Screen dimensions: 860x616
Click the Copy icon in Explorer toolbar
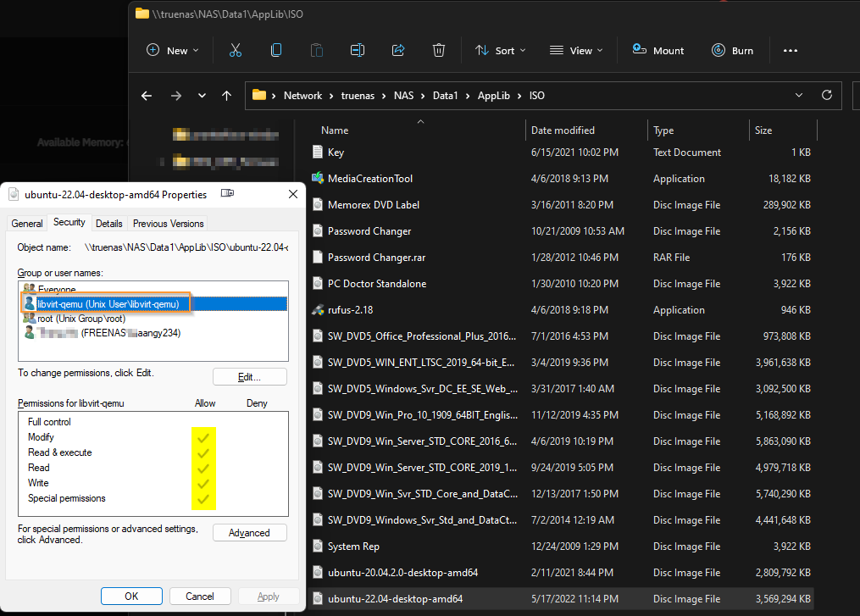point(276,51)
